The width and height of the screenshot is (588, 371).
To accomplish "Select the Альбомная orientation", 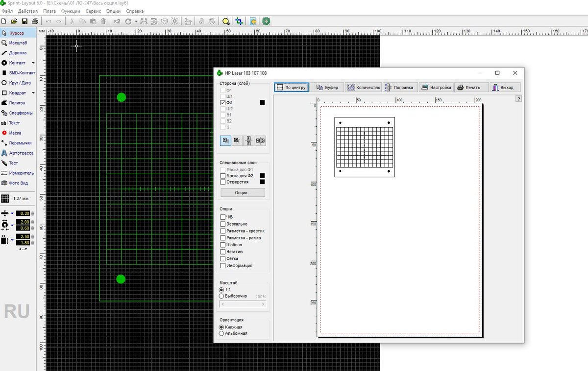I will 221,333.
